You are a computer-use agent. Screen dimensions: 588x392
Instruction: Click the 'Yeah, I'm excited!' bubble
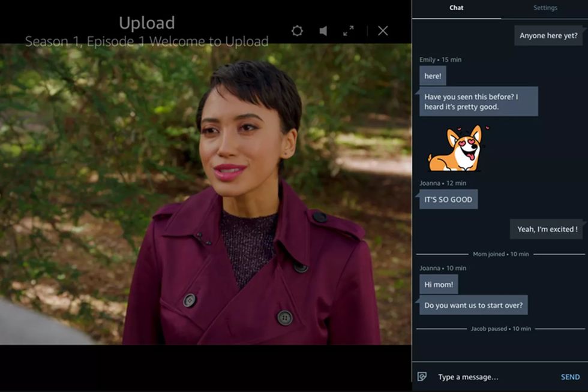click(547, 229)
